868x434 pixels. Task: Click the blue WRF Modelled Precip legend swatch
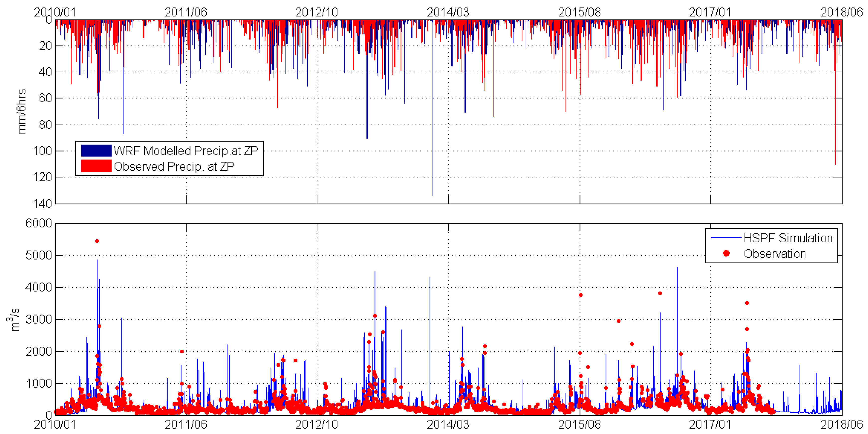coord(96,150)
